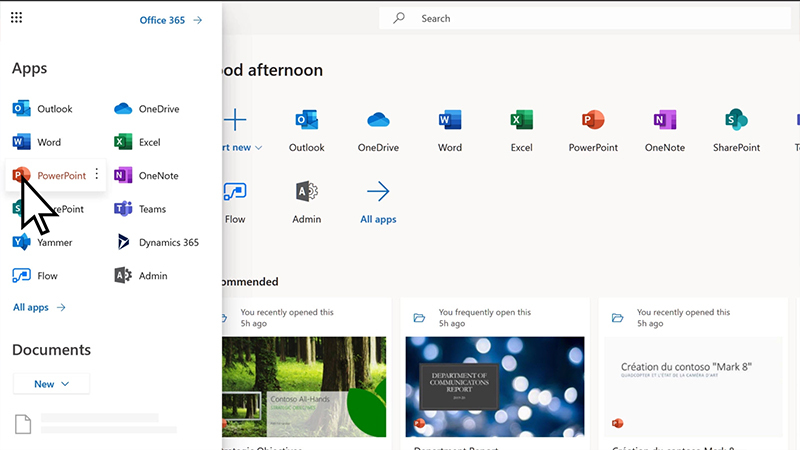Open the Office 365 link
This screenshot has width=800, height=450.
click(170, 19)
